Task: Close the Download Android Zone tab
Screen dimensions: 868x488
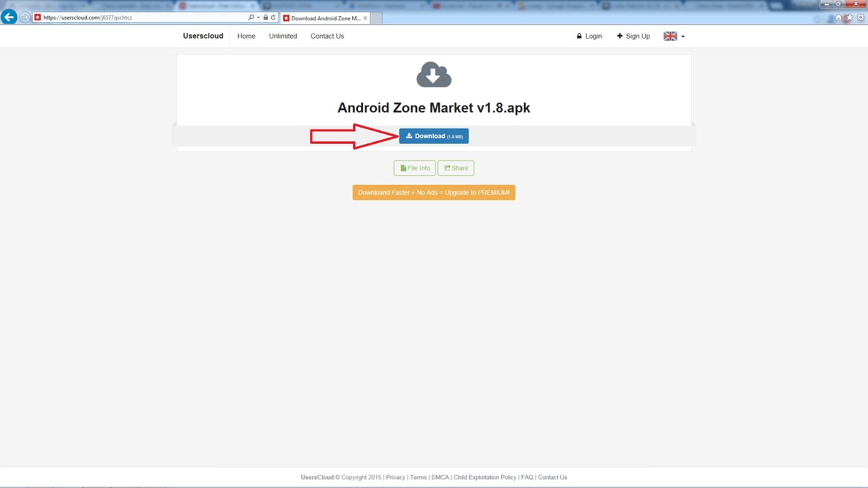Action: 365,18
